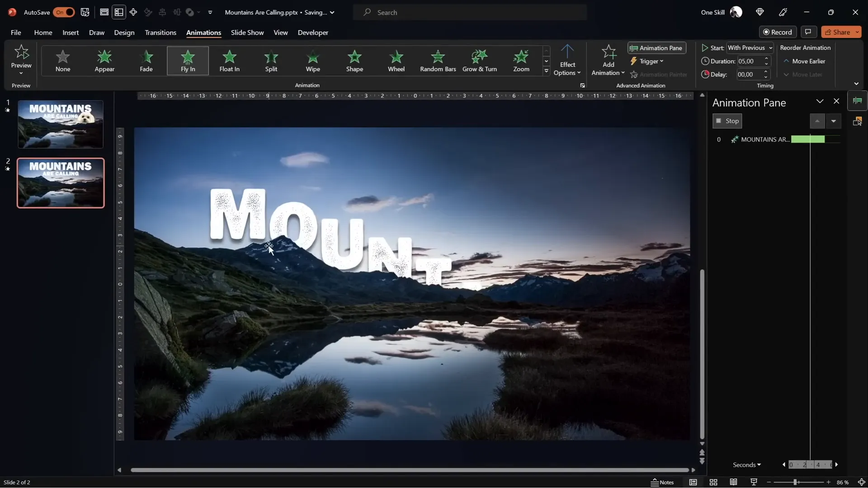Increase Duration with up stepper arrow
This screenshot has width=868, height=488.
point(766,58)
